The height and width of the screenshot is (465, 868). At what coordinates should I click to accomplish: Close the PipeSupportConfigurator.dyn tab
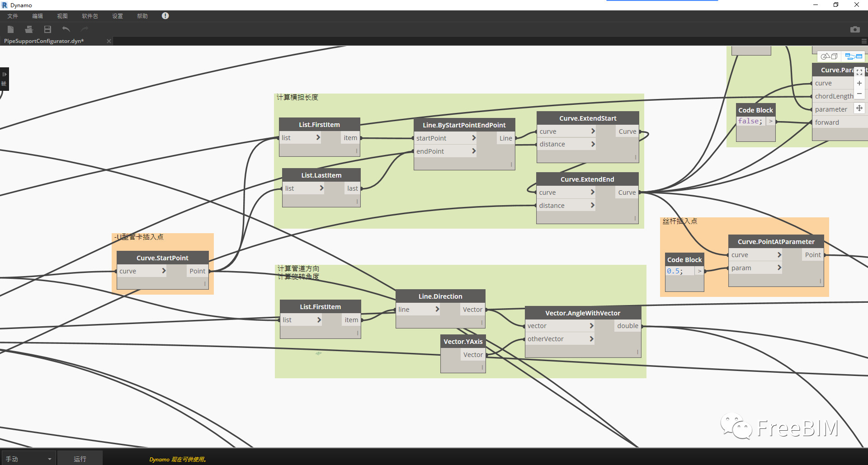(108, 41)
